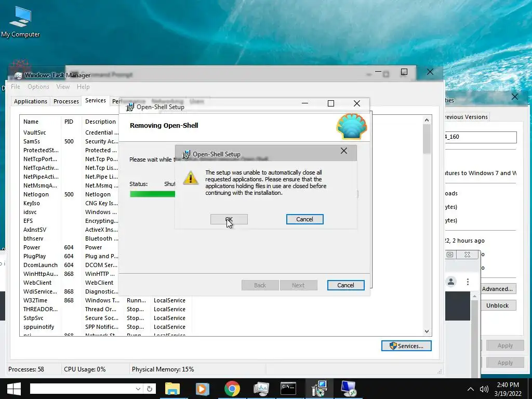Click the installer icon in Removing Open-Shell title bar
Screen dimensions: 532x399
[x=130, y=107]
